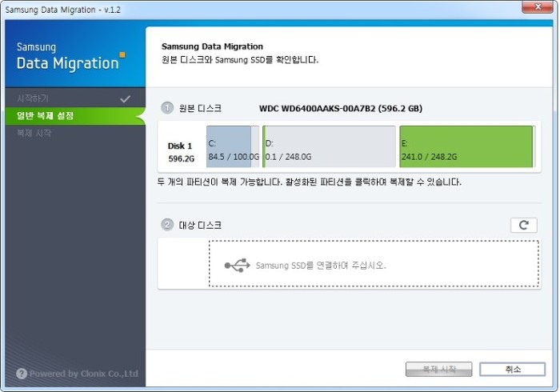Select the C: partition block
The width and height of the screenshot is (560, 392).
coord(233,146)
